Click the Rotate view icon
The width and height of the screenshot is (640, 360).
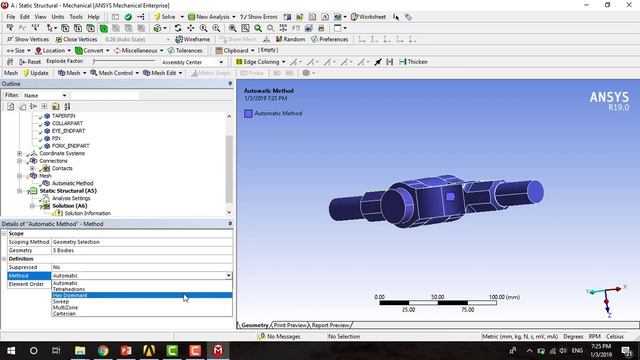click(178, 28)
